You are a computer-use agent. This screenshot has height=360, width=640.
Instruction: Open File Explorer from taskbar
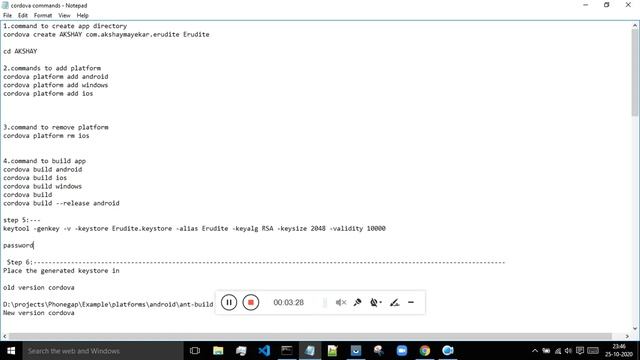point(218,351)
